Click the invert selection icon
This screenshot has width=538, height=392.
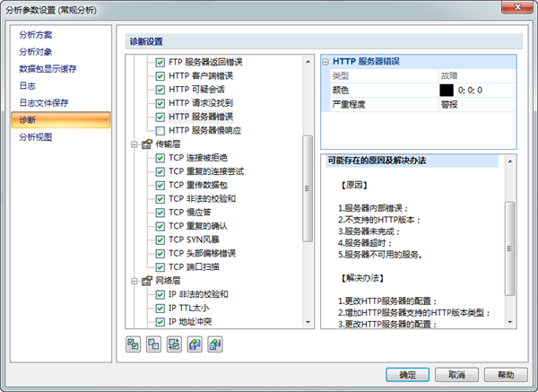click(x=174, y=344)
